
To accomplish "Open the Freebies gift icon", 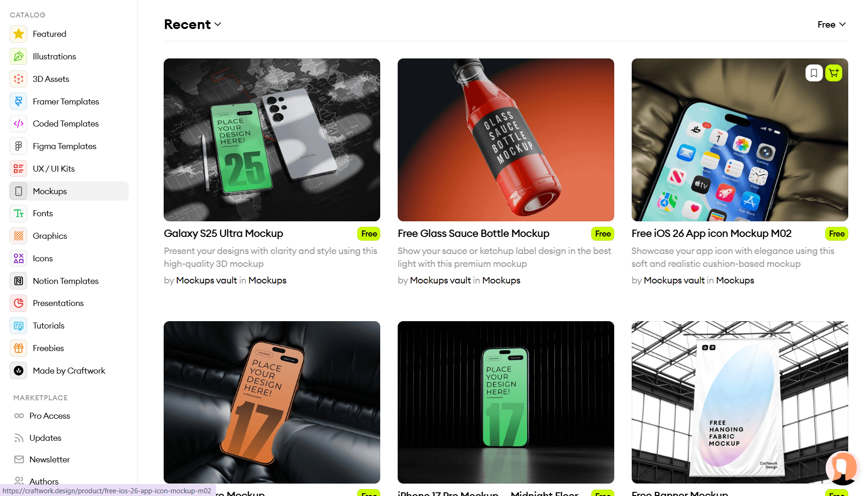I will coord(18,348).
